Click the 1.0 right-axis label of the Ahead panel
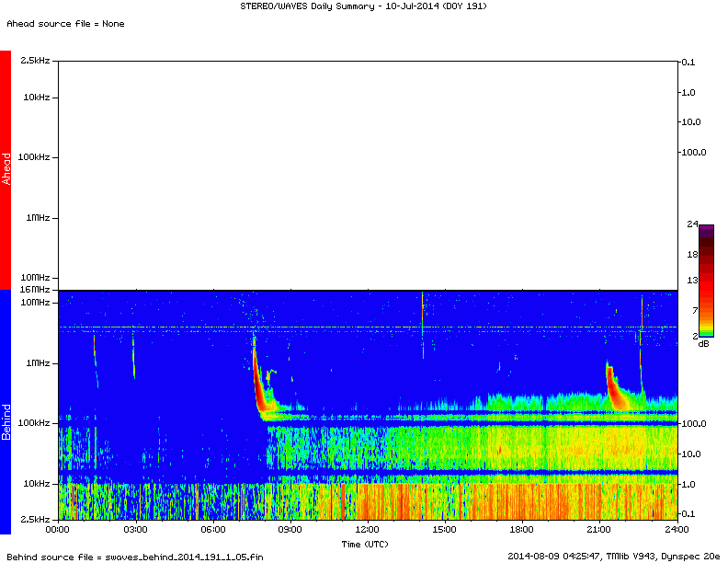Screen dimensions: 728x563 click(688, 92)
